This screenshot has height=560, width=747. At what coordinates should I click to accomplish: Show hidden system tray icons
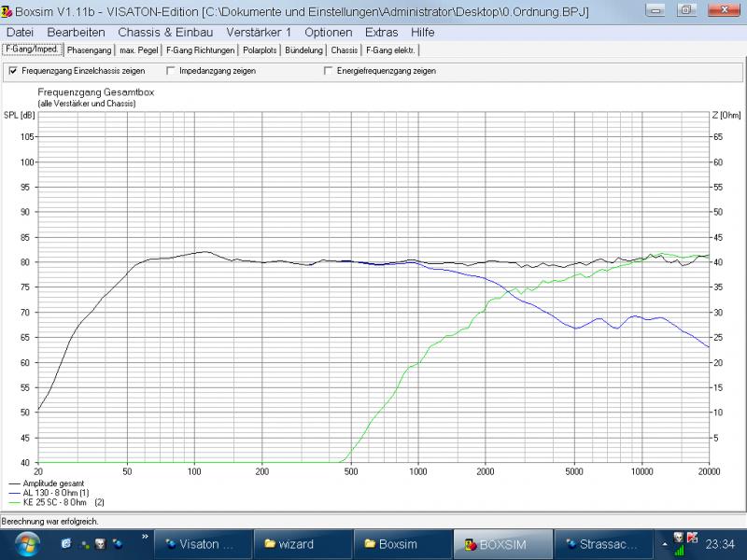(x=664, y=543)
